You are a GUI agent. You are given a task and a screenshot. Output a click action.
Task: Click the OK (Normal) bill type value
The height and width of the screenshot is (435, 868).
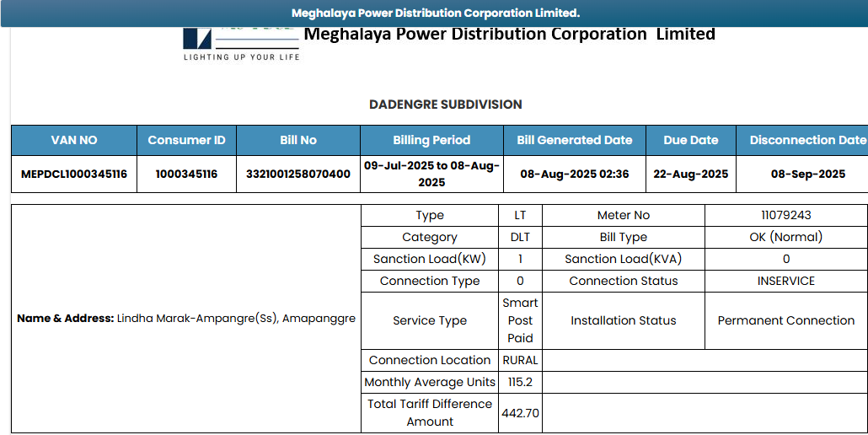(x=786, y=238)
